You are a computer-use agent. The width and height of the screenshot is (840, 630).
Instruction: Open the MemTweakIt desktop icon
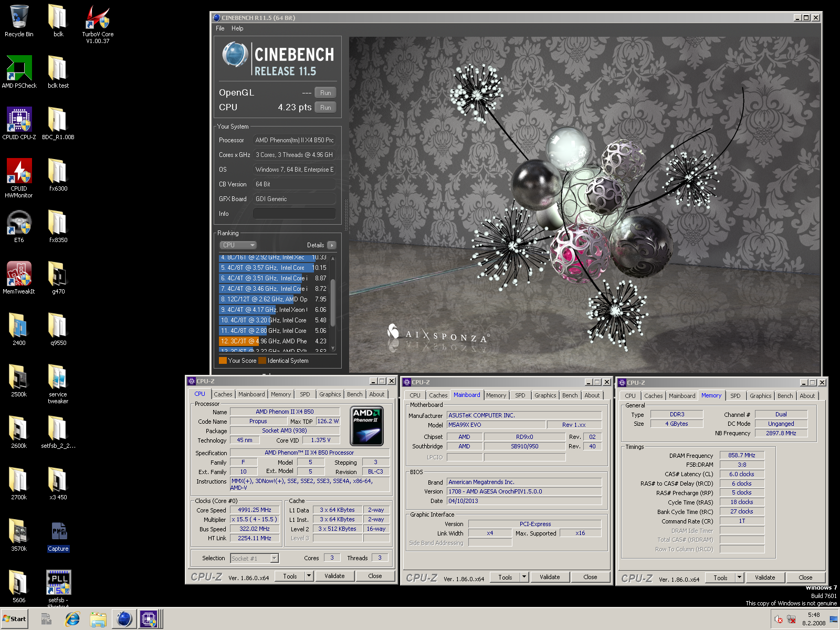19,278
